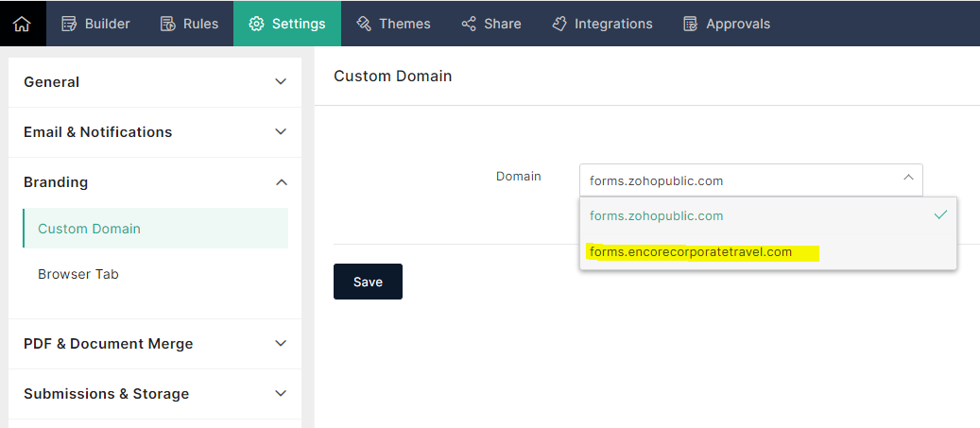The width and height of the screenshot is (980, 428).
Task: Click the Share network icon
Action: point(469,24)
